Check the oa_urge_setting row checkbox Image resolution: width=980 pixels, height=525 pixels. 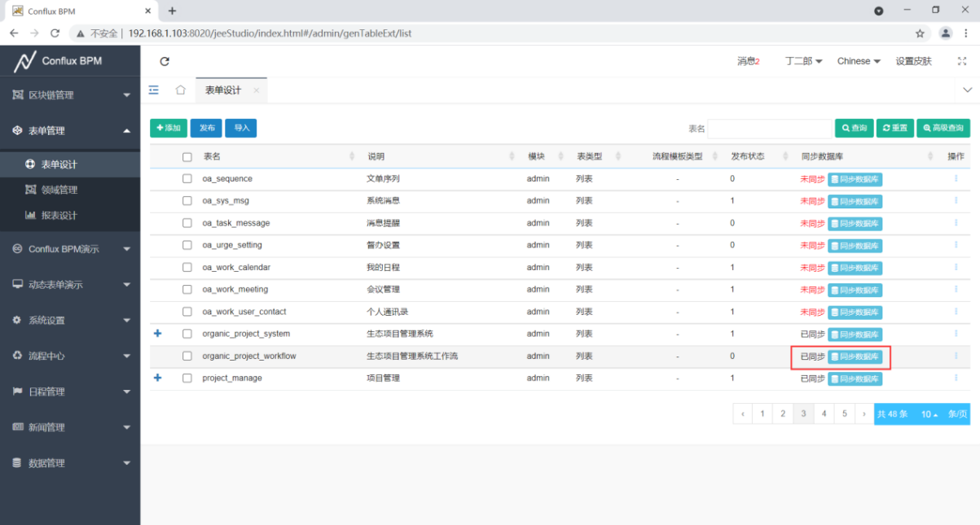click(x=187, y=245)
